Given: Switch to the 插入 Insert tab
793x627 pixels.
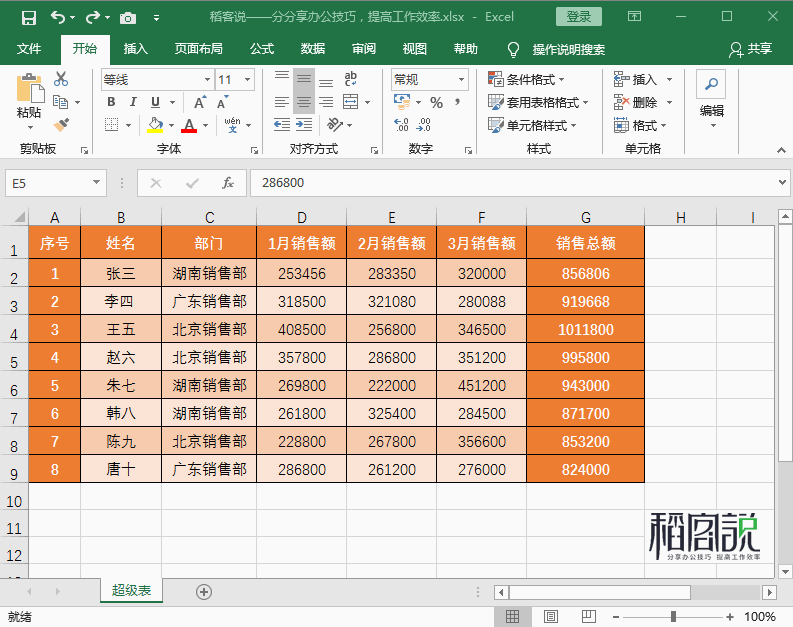Looking at the screenshot, I should [136, 49].
